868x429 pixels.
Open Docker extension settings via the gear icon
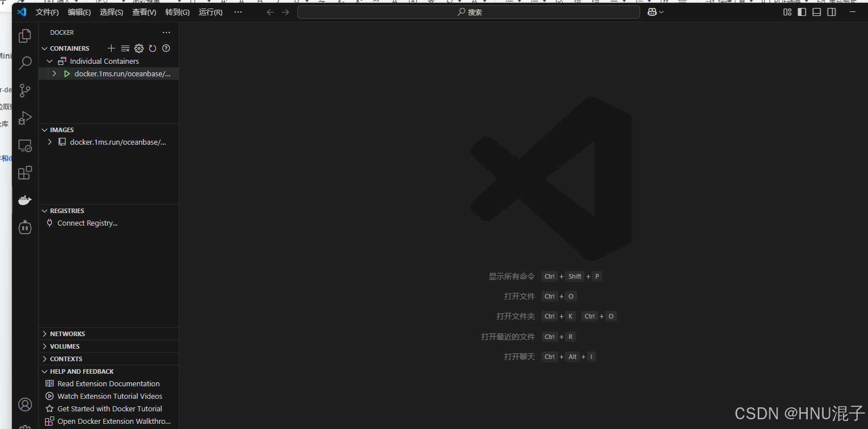click(139, 48)
